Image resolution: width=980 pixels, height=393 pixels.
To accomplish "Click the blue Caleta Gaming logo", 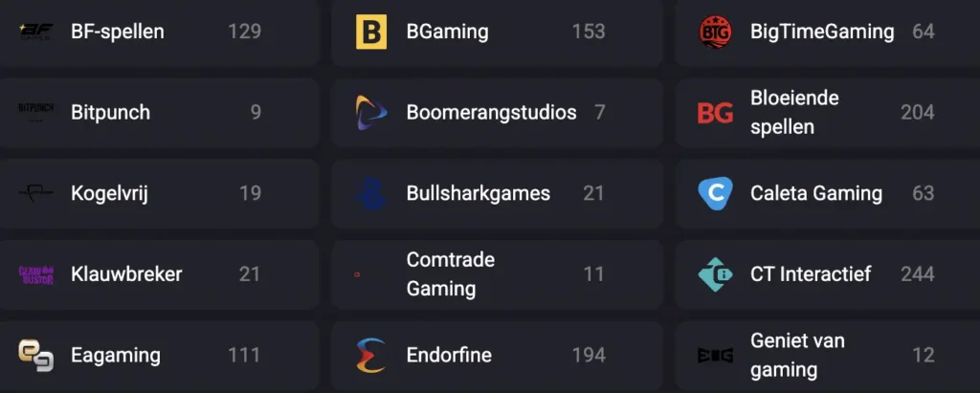I will coord(715,193).
